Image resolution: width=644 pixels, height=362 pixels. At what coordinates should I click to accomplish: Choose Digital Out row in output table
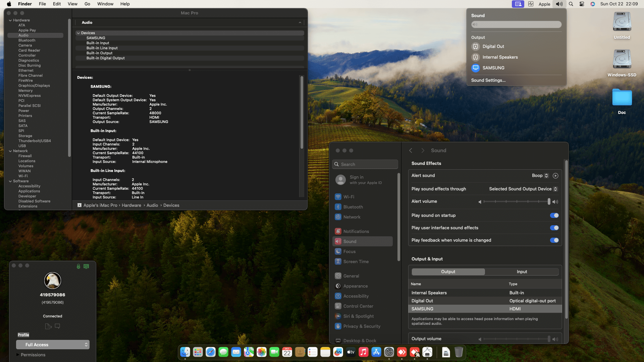click(x=485, y=301)
